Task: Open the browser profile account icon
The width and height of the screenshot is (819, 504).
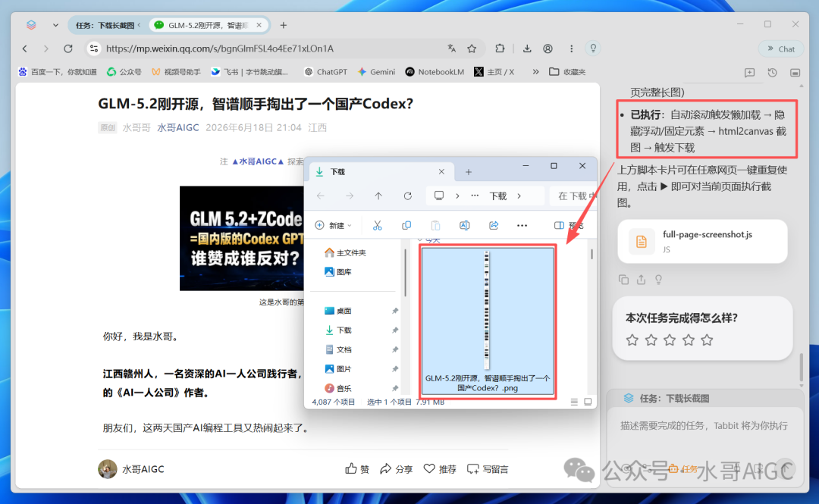Action: [x=548, y=49]
